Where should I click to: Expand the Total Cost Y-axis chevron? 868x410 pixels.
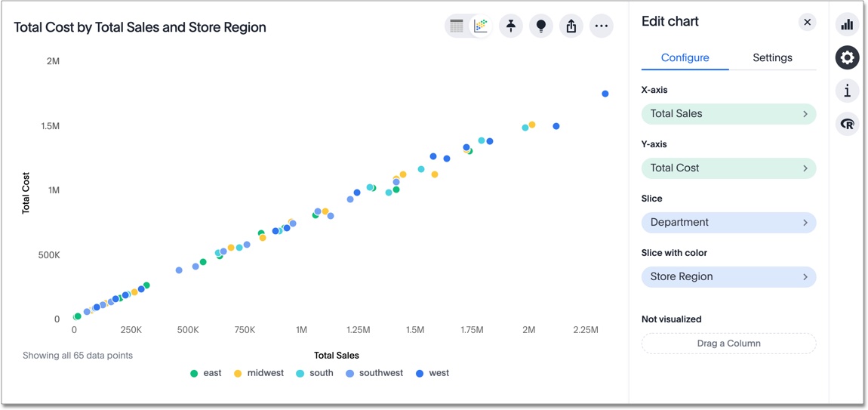(x=805, y=168)
